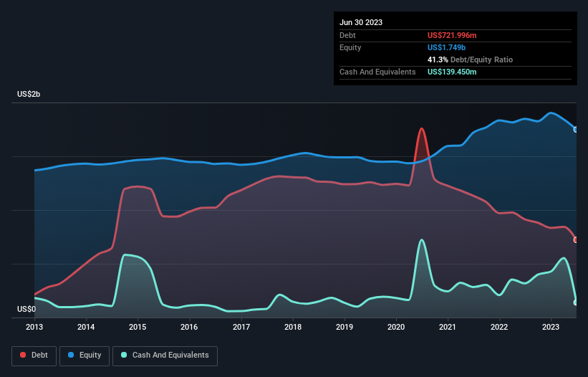Click the red Debt legend dot
The width and height of the screenshot is (588, 377).
23,355
